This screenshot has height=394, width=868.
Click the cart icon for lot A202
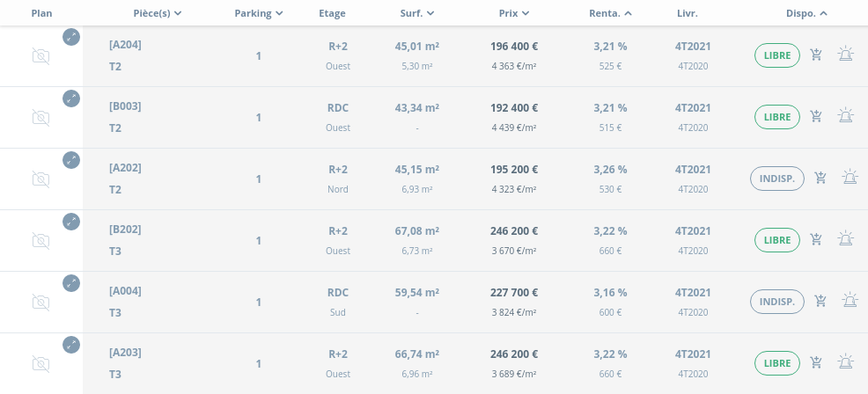pos(820,178)
